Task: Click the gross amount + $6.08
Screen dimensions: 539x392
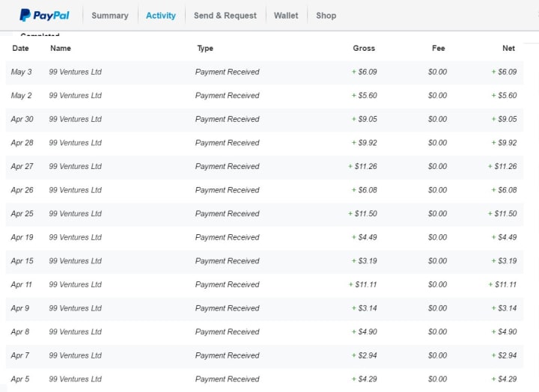Action: coord(365,190)
